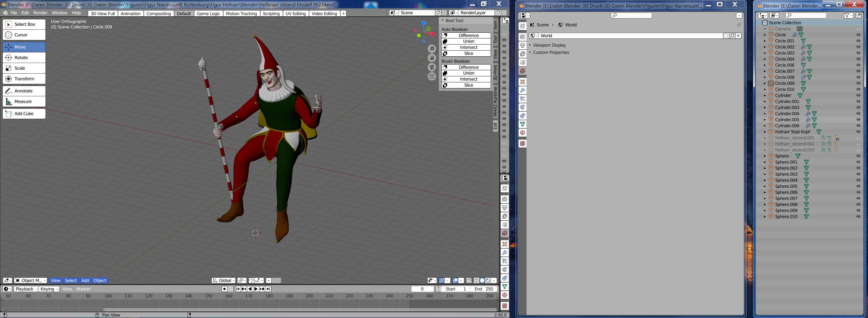Click the Add Cube tool
The image size is (868, 318).
(24, 114)
